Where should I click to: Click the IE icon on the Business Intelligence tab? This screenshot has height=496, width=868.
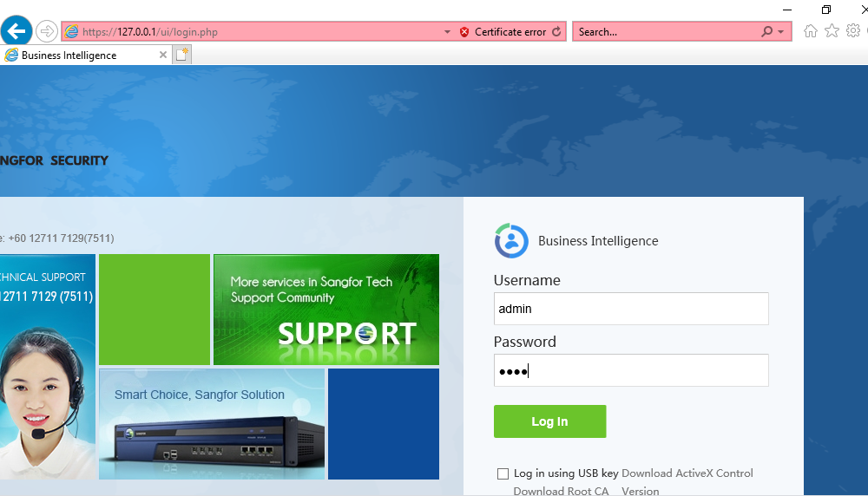(x=11, y=55)
